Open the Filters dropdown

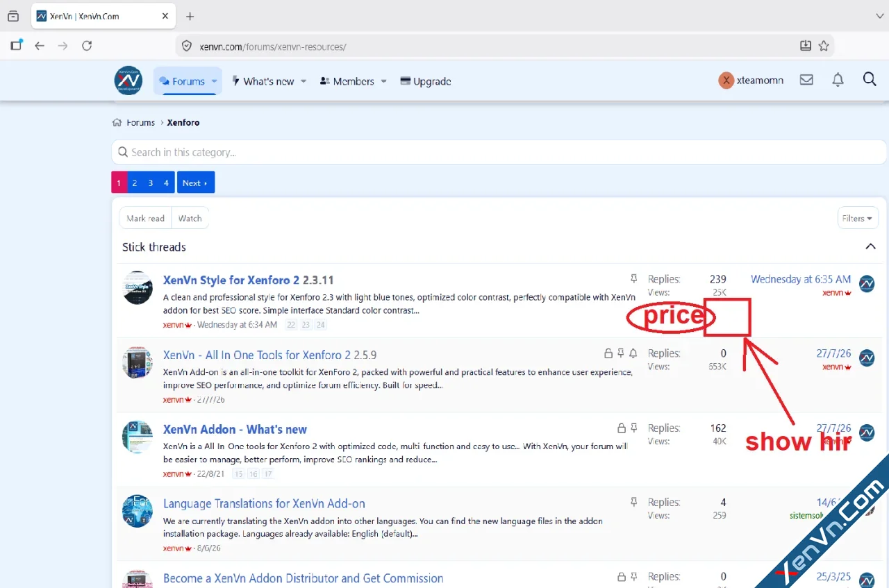858,218
